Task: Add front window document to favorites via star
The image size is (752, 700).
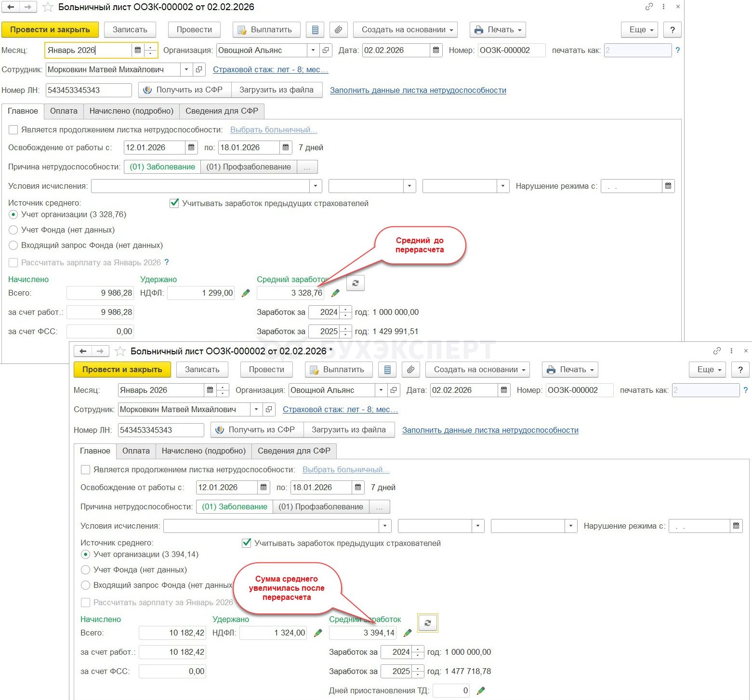Action: pyautogui.click(x=120, y=351)
